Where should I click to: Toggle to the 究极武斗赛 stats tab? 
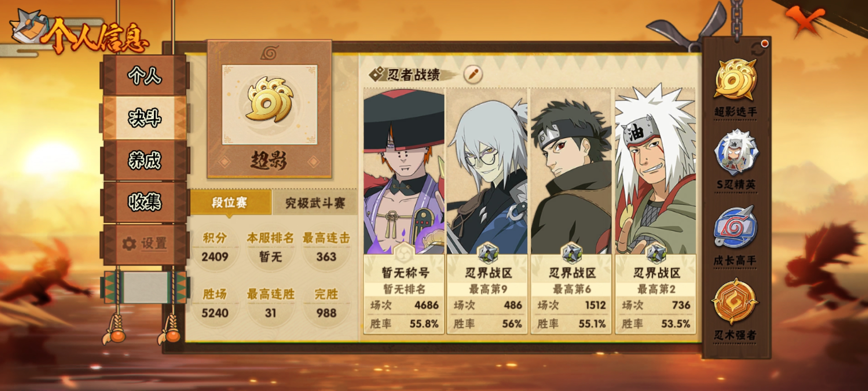(x=315, y=203)
